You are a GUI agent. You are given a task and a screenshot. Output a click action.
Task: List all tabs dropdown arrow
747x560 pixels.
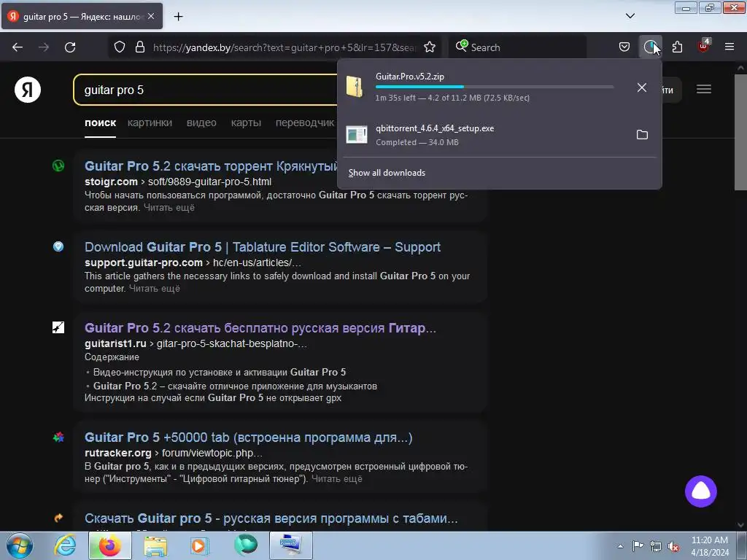tap(630, 16)
